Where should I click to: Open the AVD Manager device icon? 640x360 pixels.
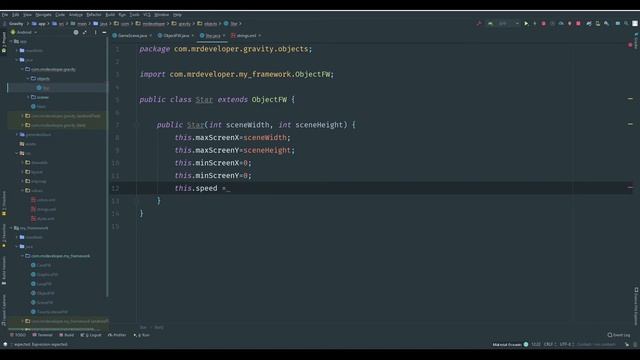[x=598, y=24]
